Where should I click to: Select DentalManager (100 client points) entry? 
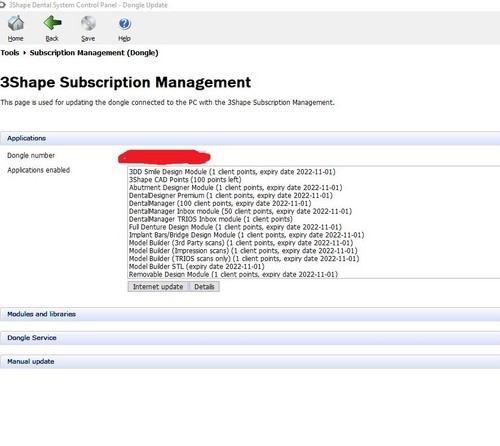(220, 203)
